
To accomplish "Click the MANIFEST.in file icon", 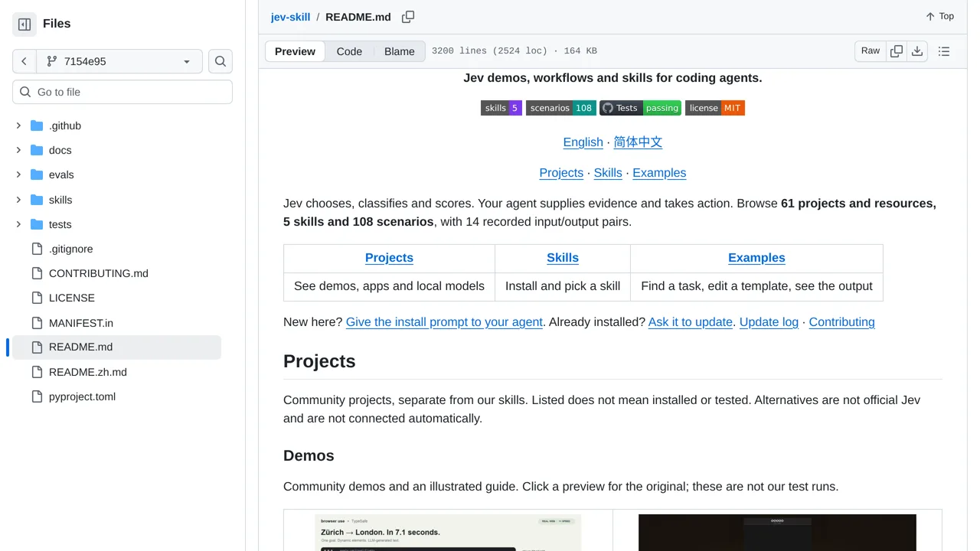I will [37, 323].
